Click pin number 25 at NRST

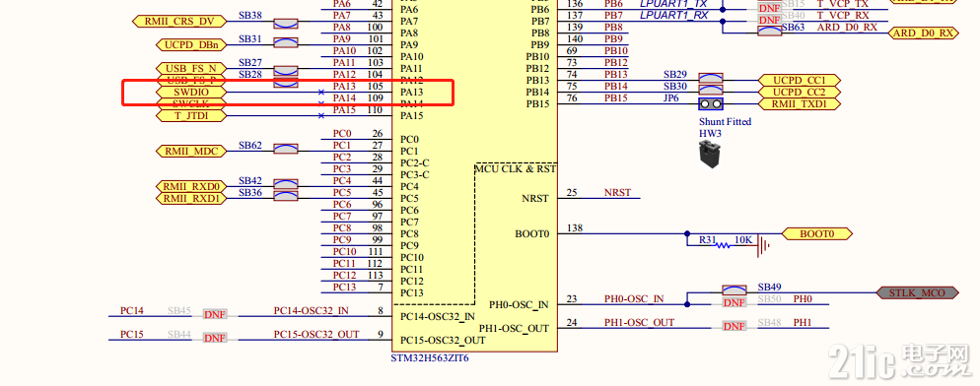(572, 192)
